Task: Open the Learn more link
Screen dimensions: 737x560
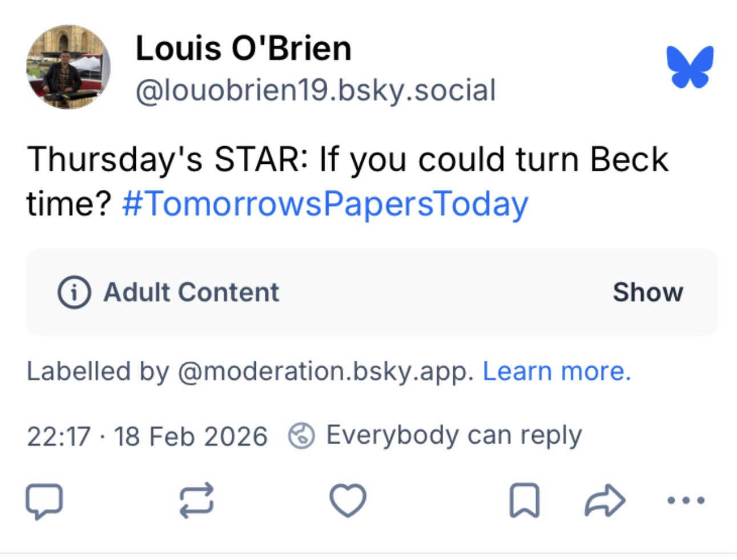Action: point(557,371)
